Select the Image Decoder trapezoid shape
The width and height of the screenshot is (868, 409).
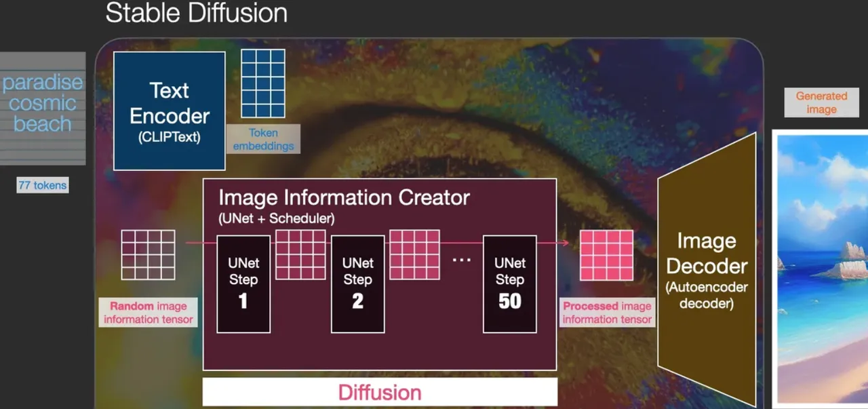(707, 271)
